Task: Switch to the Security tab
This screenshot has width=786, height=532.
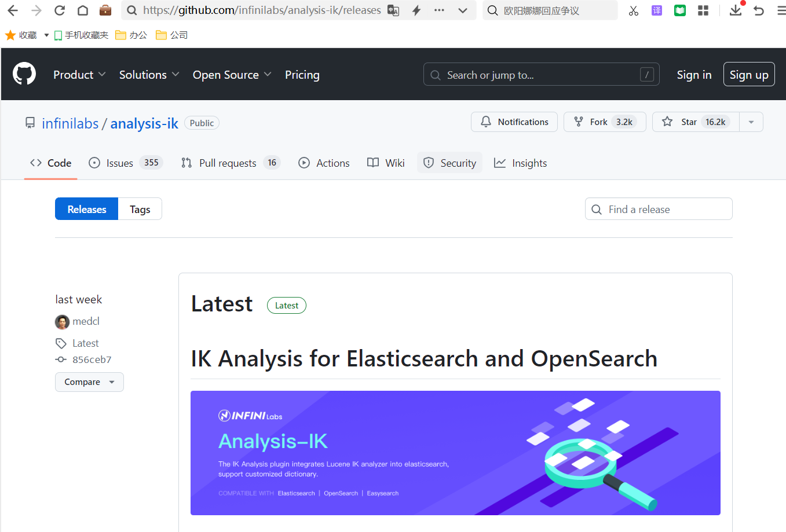Action: [x=449, y=163]
